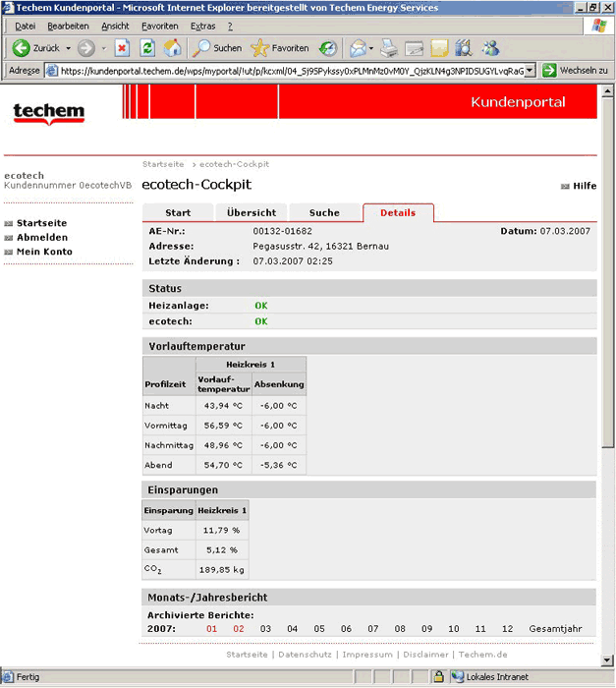Image resolution: width=616 pixels, height=688 pixels.
Task: Open the Datenschutz footer link
Action: tap(305, 655)
